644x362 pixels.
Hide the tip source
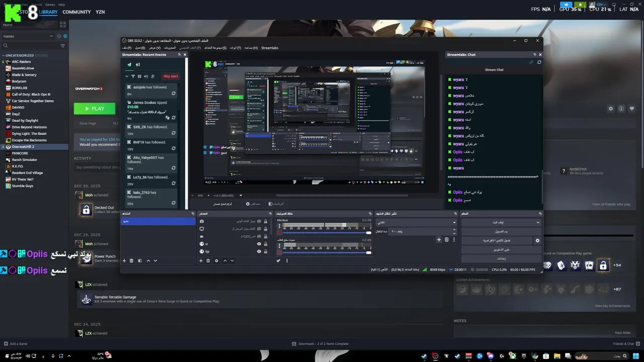(x=259, y=251)
